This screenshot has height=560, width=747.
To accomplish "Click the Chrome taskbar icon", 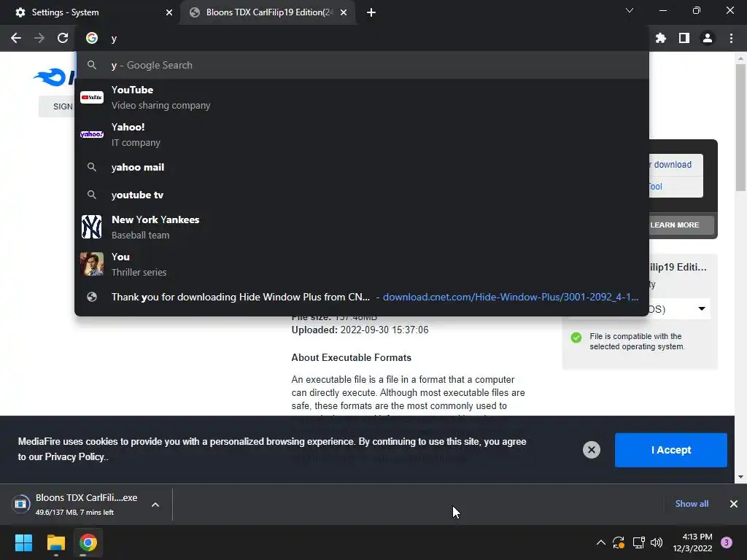I will [x=88, y=542].
